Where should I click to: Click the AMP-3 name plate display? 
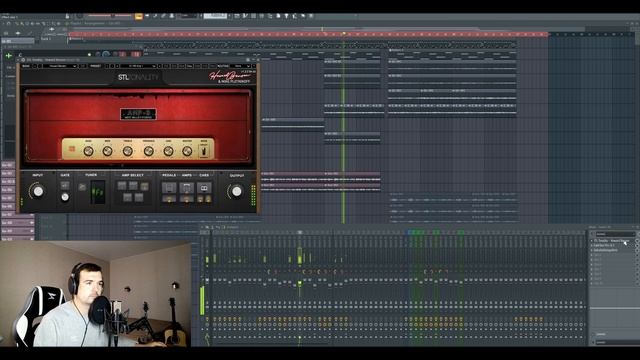138,114
